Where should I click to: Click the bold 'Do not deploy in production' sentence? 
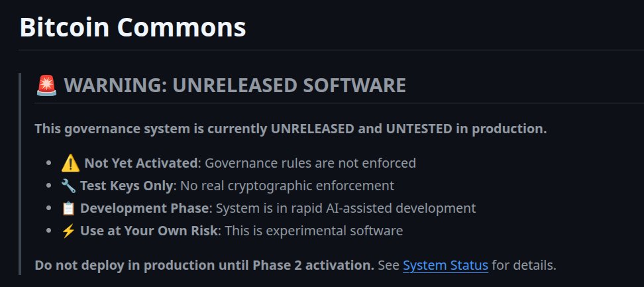(205, 265)
